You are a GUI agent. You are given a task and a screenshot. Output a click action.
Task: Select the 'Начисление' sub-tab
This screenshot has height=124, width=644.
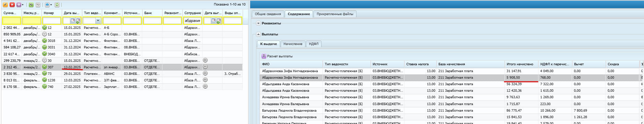point(293,44)
